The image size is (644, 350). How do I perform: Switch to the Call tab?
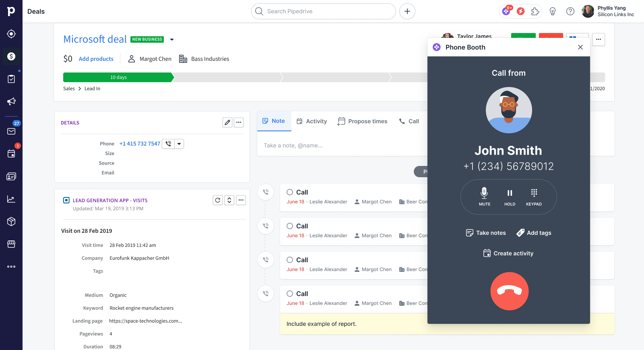tap(409, 121)
